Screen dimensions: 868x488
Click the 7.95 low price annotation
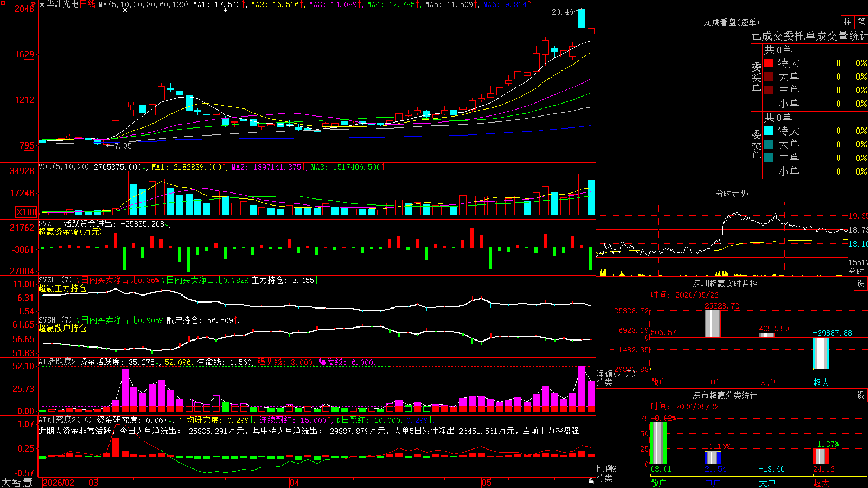123,145
